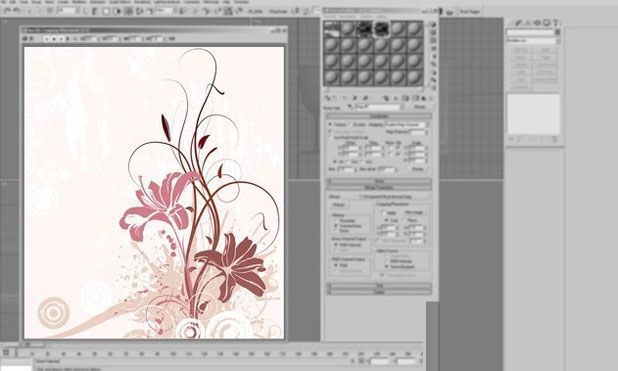Screen dimensions: 618x371
Task: Toggle red channel in bitmap viewer
Action: tap(47, 39)
